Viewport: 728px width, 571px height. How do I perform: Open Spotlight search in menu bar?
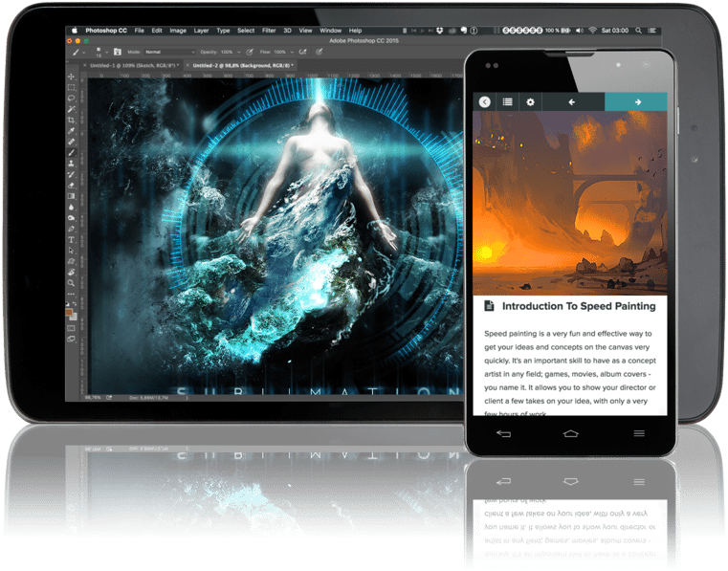(x=638, y=31)
